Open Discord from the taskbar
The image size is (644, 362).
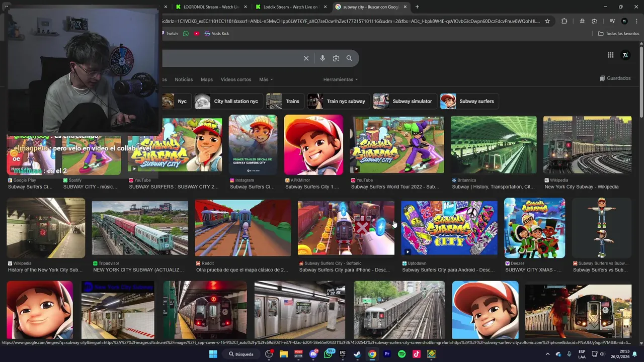314,354
